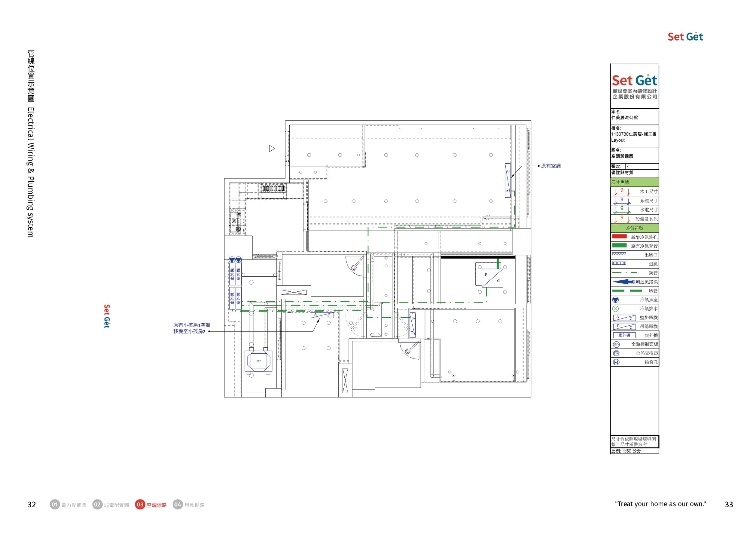Click the orange 設備及其他 dimension symbol in legend
The image size is (756, 538).
point(622,219)
